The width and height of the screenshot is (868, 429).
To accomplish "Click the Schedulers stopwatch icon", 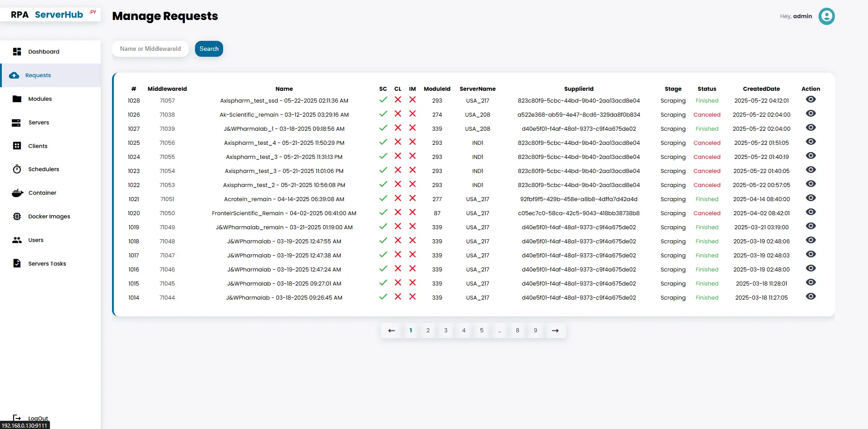I will tap(17, 169).
